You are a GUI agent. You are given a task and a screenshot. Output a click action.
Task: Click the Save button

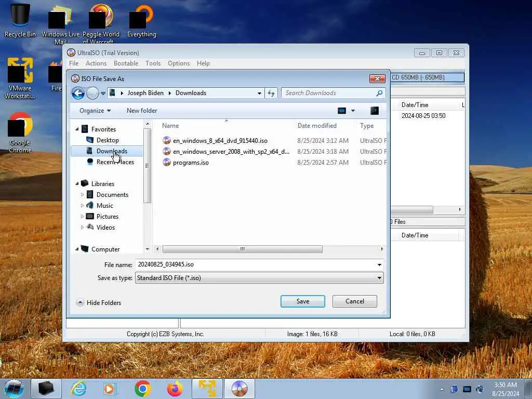coord(303,301)
